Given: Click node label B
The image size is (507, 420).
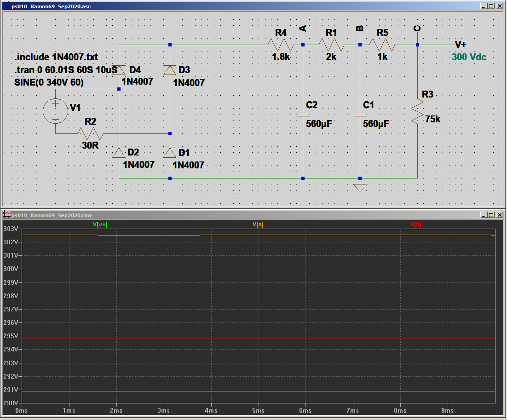Looking at the screenshot, I should (x=360, y=29).
